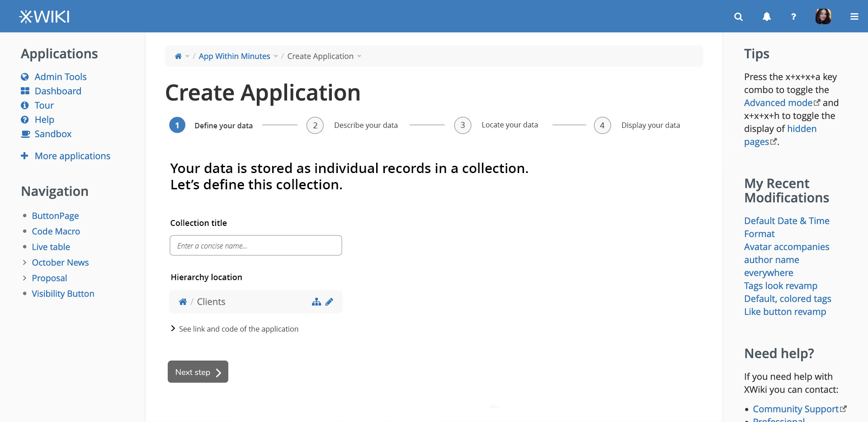Click the XWiki logo
The height and width of the screenshot is (422, 868).
(x=44, y=17)
